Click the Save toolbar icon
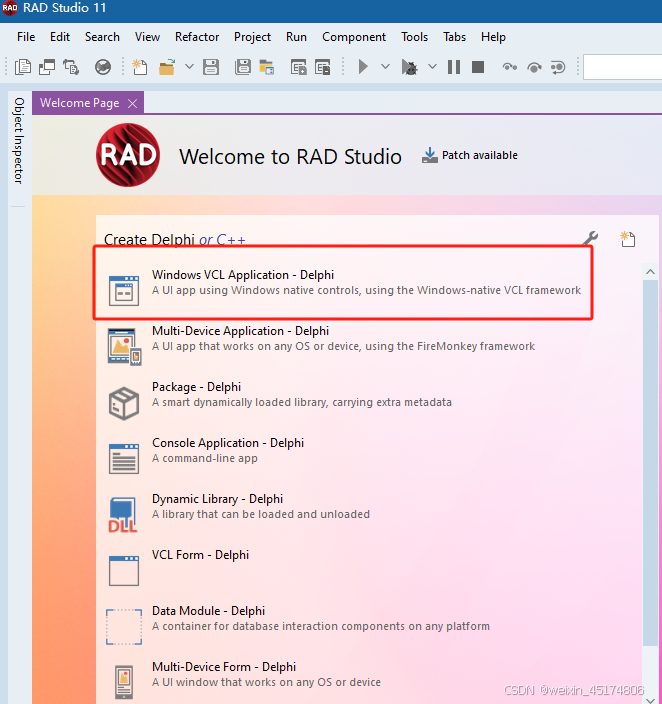662x704 pixels. (211, 67)
